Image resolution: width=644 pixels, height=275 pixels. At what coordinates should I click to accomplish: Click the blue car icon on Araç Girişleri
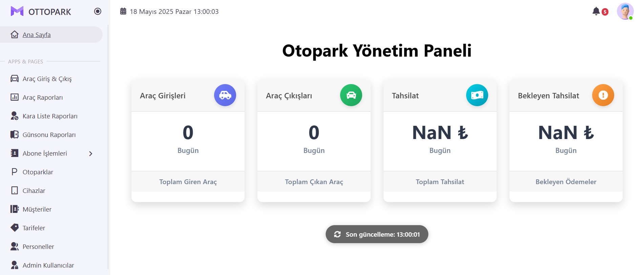pyautogui.click(x=225, y=95)
